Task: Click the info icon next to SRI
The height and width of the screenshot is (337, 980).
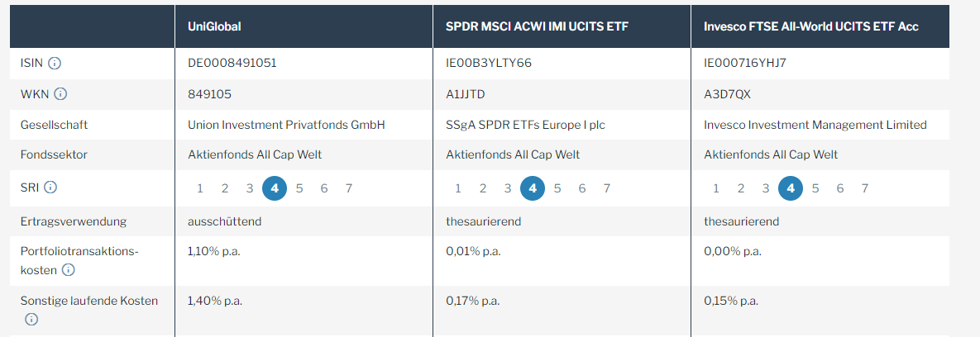Action: 50,187
